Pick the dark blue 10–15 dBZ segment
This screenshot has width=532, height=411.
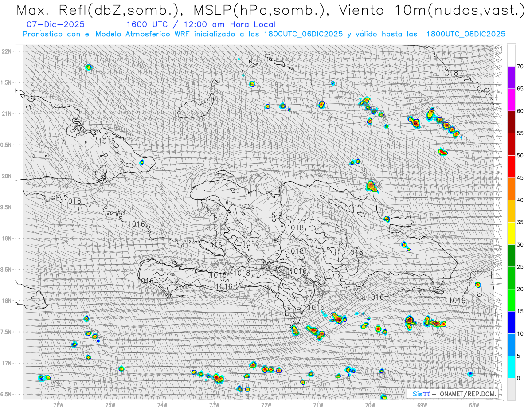click(511, 322)
